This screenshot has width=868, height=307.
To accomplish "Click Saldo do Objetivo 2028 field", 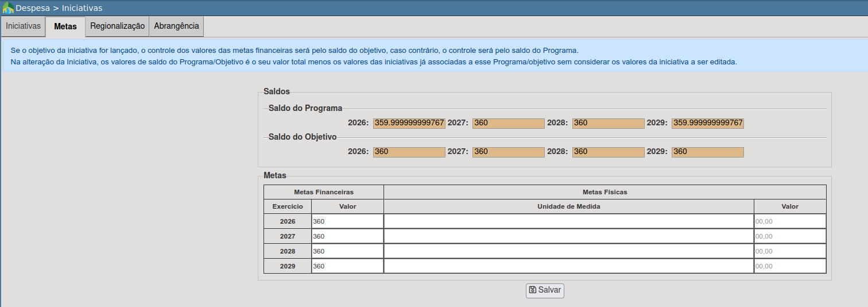I will (608, 152).
